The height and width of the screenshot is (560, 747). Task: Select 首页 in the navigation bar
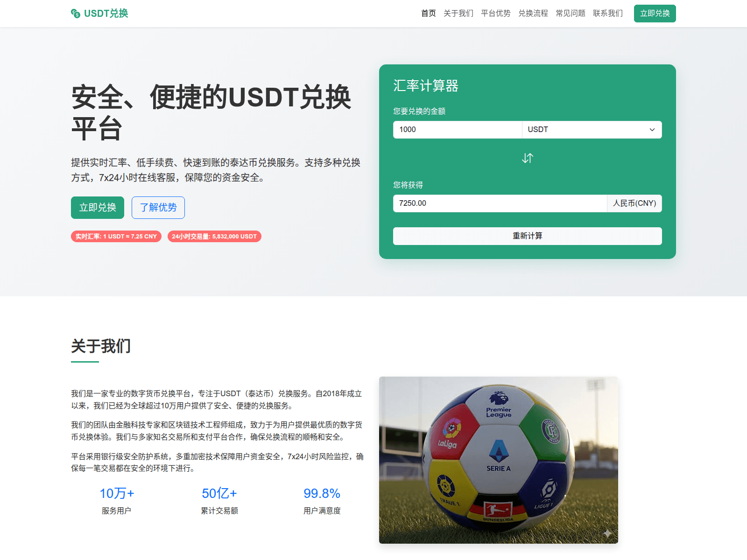428,14
